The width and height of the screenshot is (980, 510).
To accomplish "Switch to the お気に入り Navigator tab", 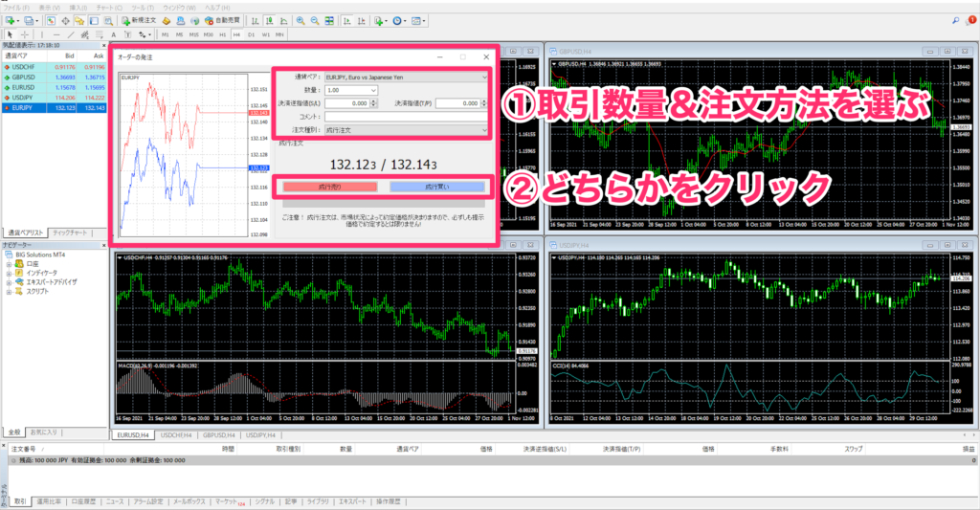I will pyautogui.click(x=44, y=432).
